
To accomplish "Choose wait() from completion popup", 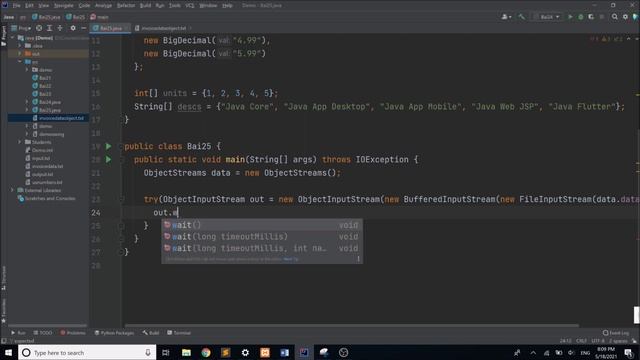I will [x=262, y=225].
